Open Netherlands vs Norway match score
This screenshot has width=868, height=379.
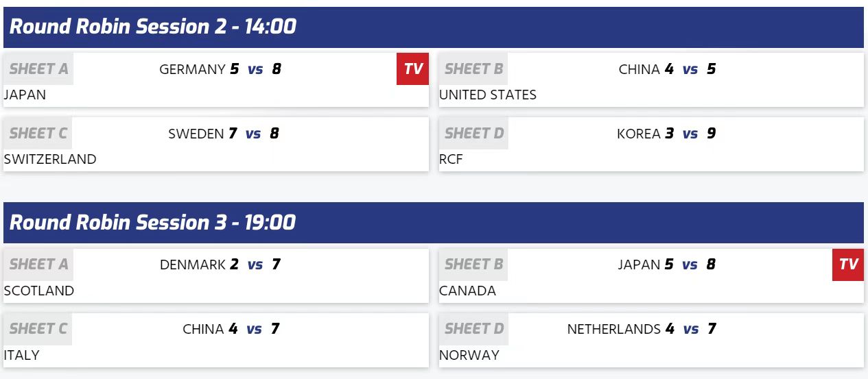690,329
